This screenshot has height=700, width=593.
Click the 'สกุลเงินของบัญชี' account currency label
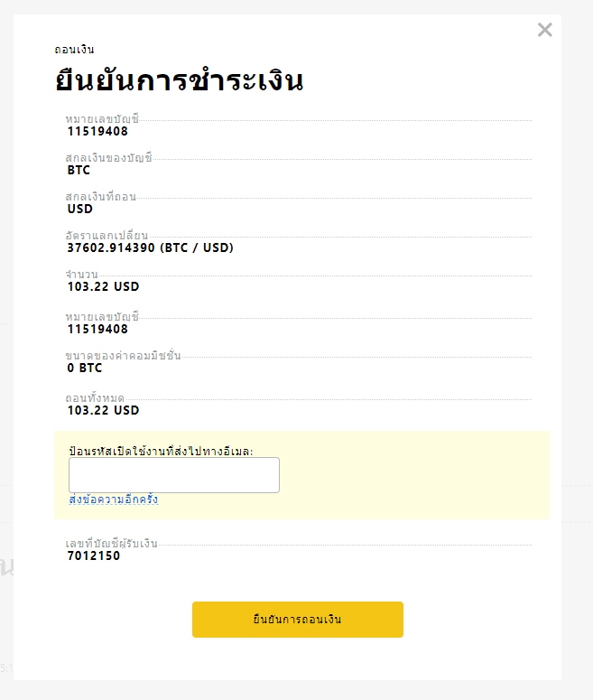pyautogui.click(x=109, y=157)
